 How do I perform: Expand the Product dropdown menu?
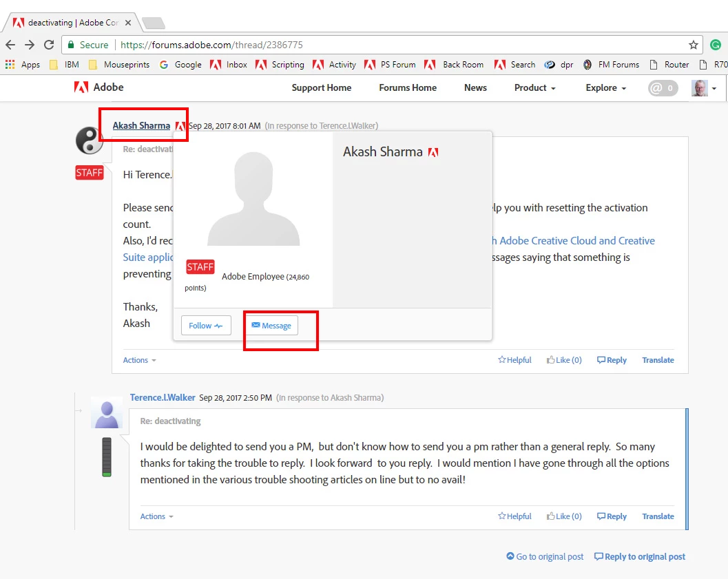pos(535,87)
